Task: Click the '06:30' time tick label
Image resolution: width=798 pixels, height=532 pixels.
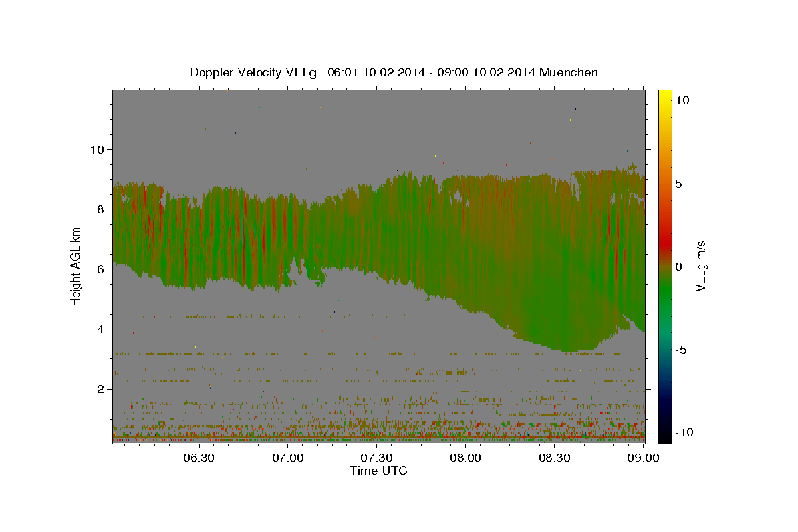Action: (x=199, y=458)
